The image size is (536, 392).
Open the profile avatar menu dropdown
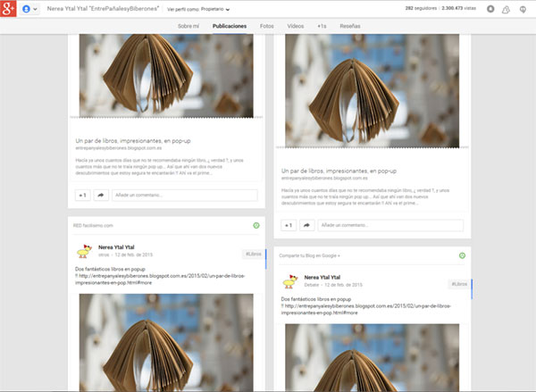(x=29, y=9)
